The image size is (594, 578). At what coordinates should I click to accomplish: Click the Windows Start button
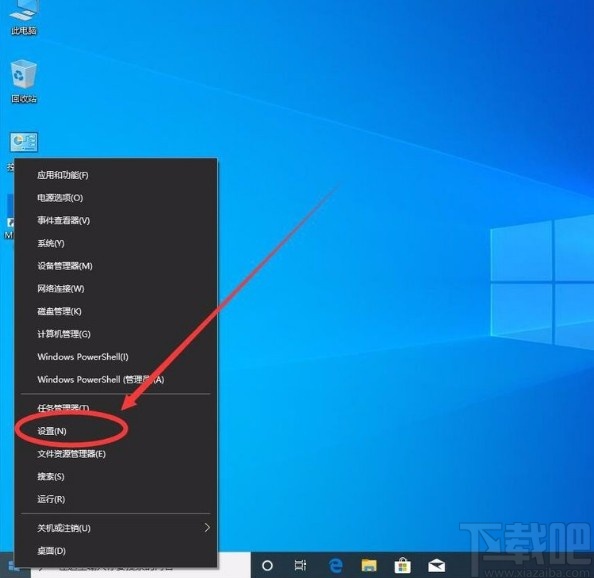(14, 566)
